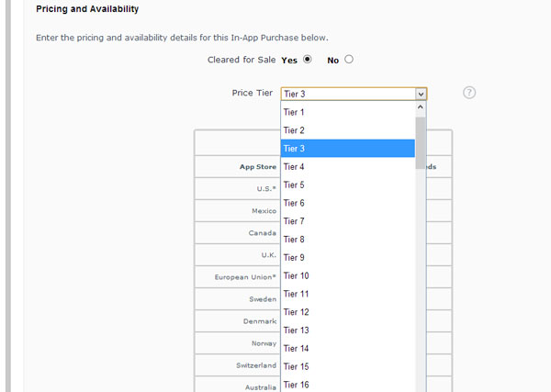
Task: Select Tier 6 price option
Action: [x=347, y=203]
